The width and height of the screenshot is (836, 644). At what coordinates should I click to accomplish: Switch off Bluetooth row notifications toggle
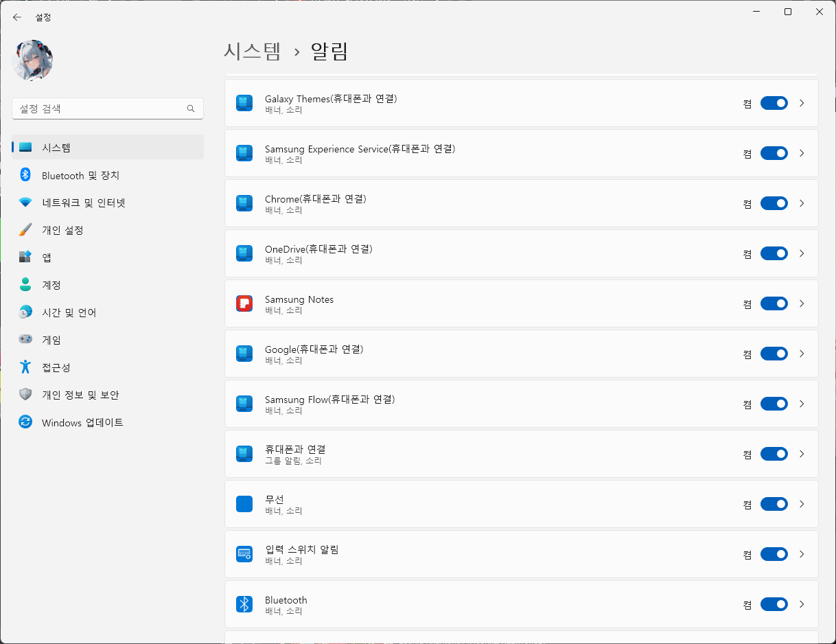click(774, 604)
